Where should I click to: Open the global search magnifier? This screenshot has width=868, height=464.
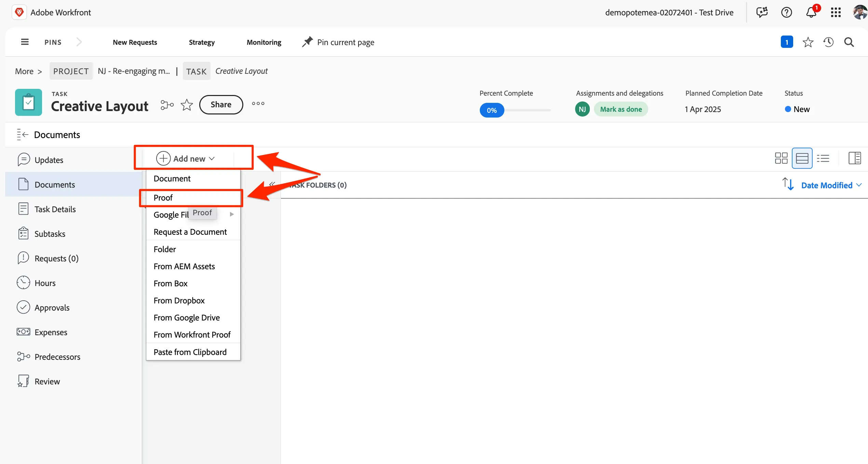849,42
